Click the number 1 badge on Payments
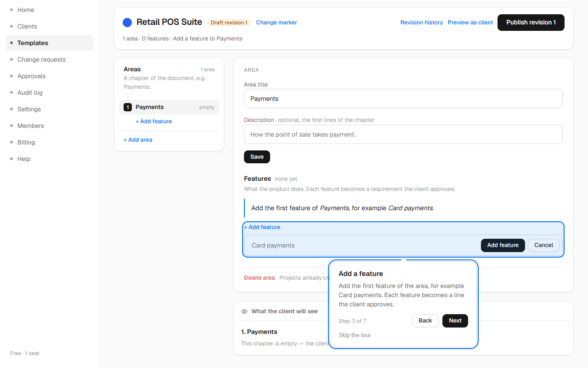 [x=128, y=107]
